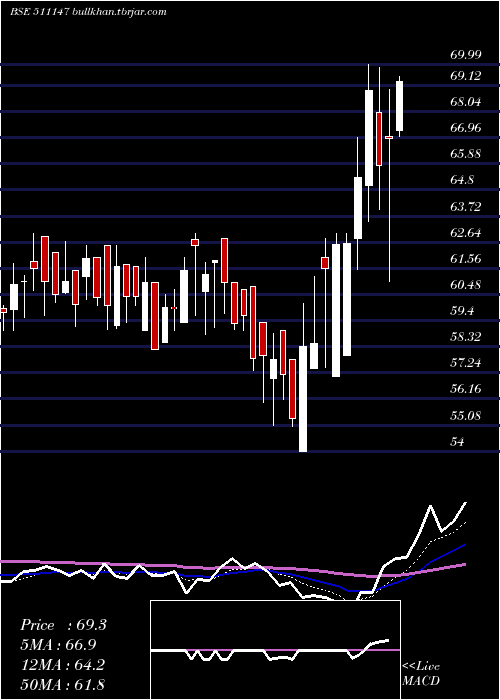
Task: Click the 57.24 price axis label
Action: (x=466, y=363)
